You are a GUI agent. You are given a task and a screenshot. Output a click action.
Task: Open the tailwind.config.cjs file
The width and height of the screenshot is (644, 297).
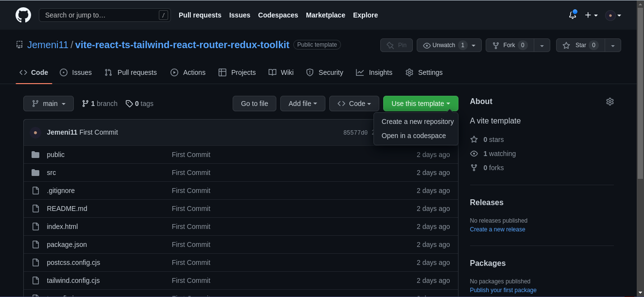(x=73, y=280)
